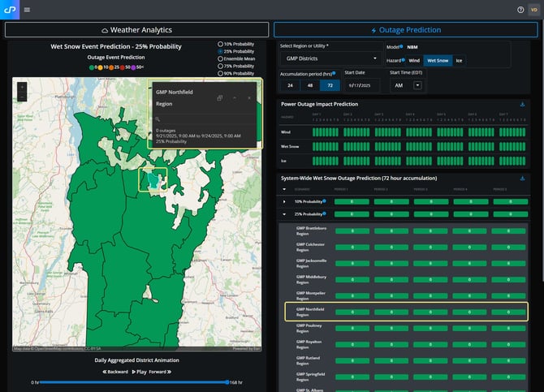Open the Select Region or Utility dropdown
The width and height of the screenshot is (544, 392).
(x=330, y=59)
